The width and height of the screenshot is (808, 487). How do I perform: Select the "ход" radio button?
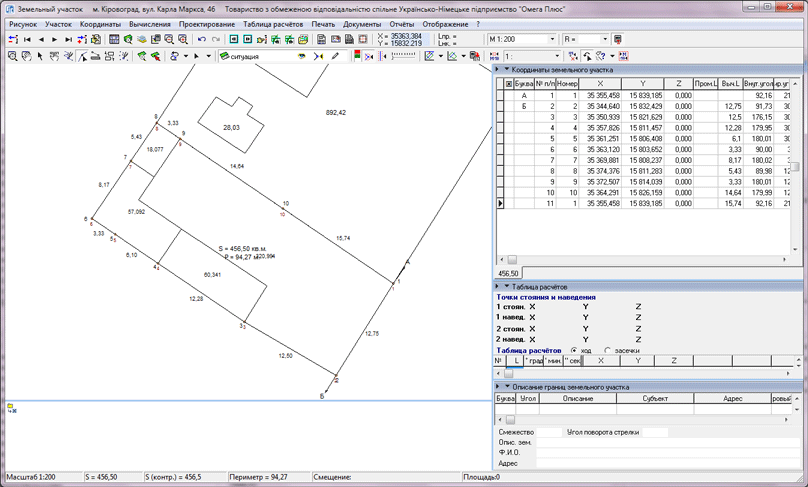574,351
